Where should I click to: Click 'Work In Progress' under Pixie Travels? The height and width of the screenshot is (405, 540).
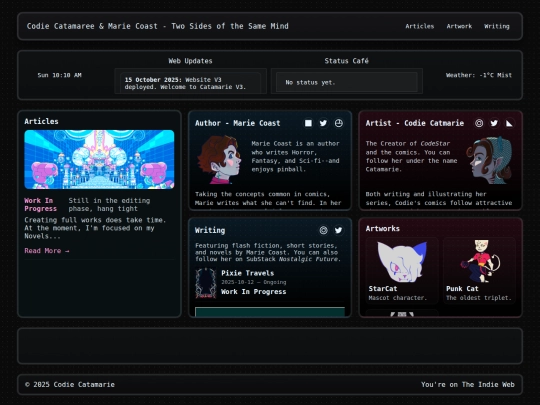tap(253, 292)
